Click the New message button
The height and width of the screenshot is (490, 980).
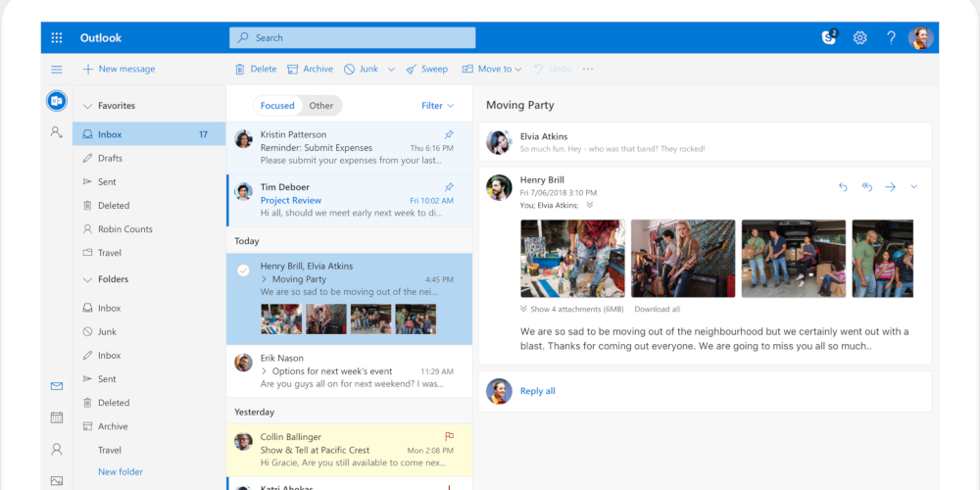119,70
